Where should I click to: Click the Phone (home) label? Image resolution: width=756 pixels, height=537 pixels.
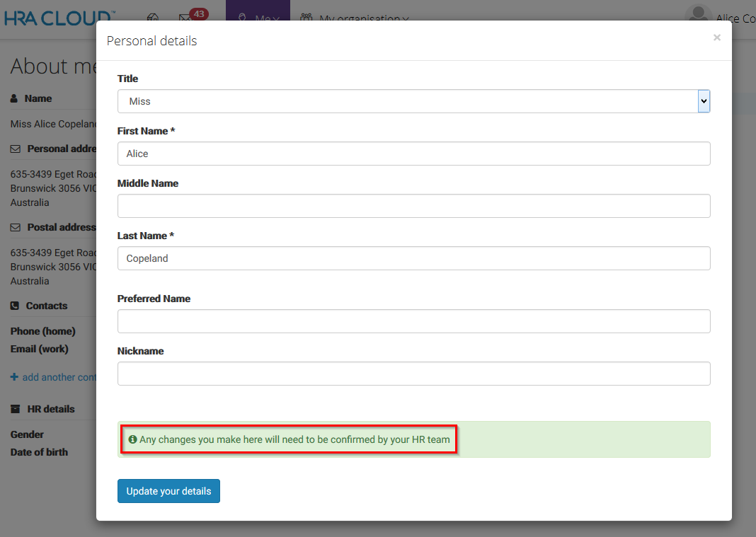(x=43, y=331)
